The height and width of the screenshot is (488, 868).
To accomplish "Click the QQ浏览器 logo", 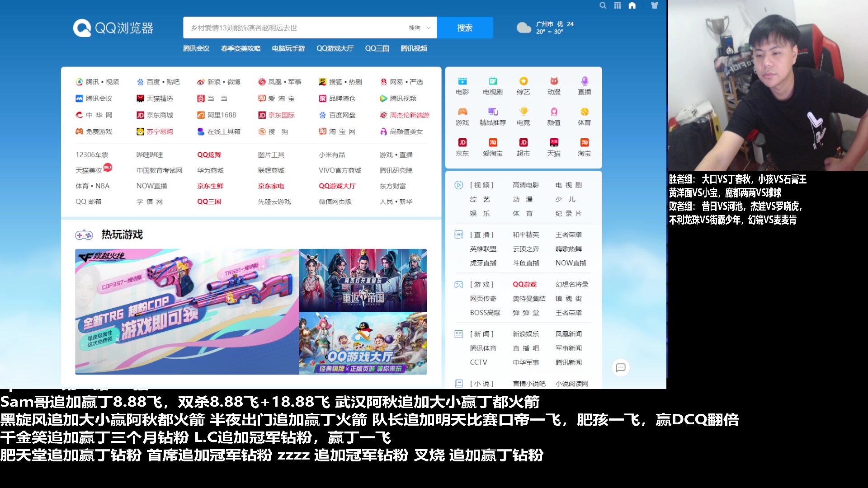I will click(x=114, y=28).
